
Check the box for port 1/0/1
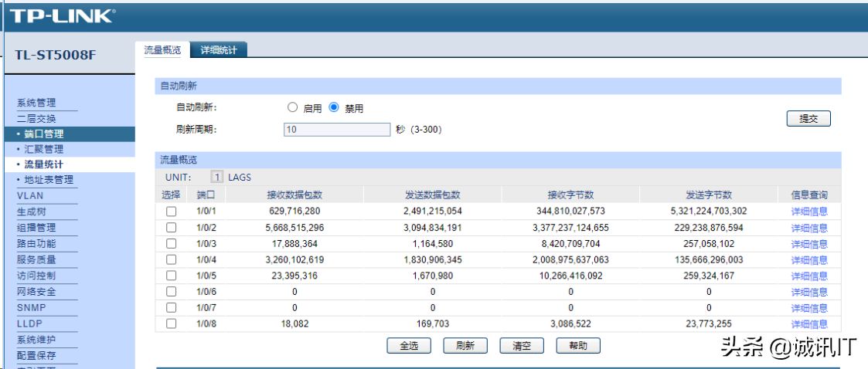pyautogui.click(x=172, y=212)
